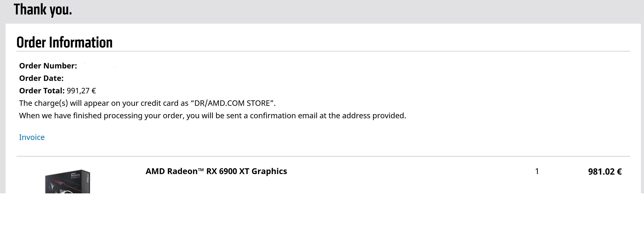This screenshot has width=644, height=234.
Task: Click the Order Total label
Action: tap(42, 91)
